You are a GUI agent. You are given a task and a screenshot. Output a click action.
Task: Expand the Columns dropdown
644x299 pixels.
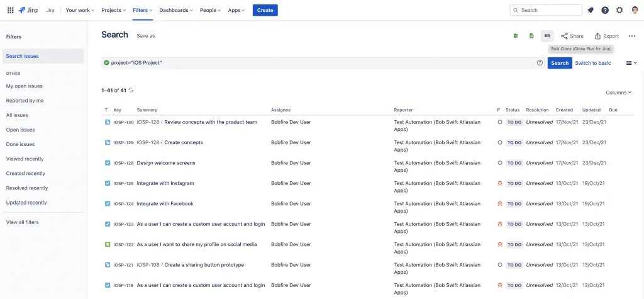pos(618,93)
